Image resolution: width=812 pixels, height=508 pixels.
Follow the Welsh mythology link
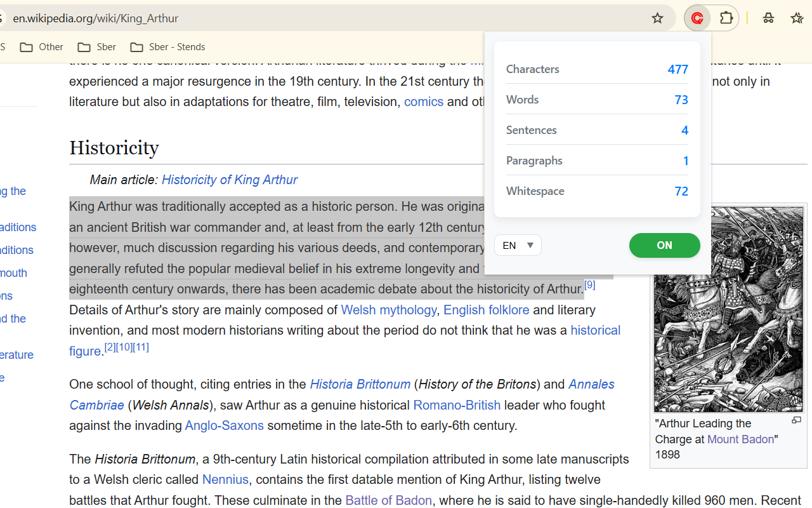pos(389,310)
